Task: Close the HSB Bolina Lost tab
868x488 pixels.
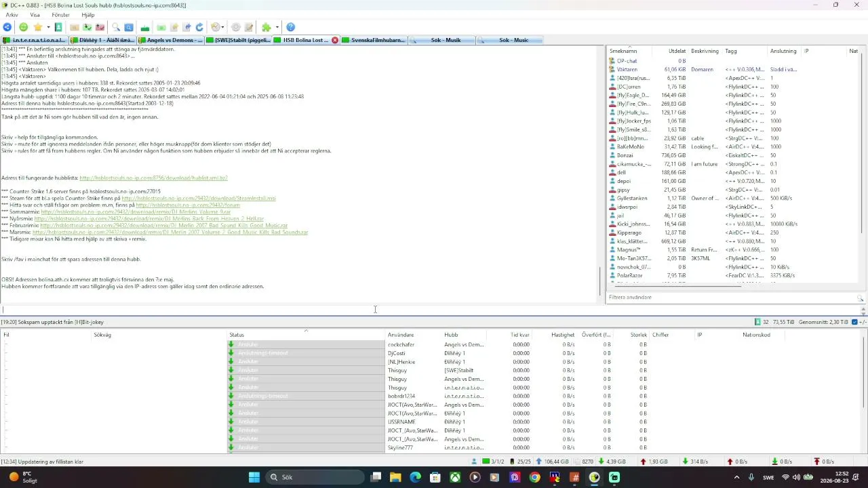Action: pos(335,40)
